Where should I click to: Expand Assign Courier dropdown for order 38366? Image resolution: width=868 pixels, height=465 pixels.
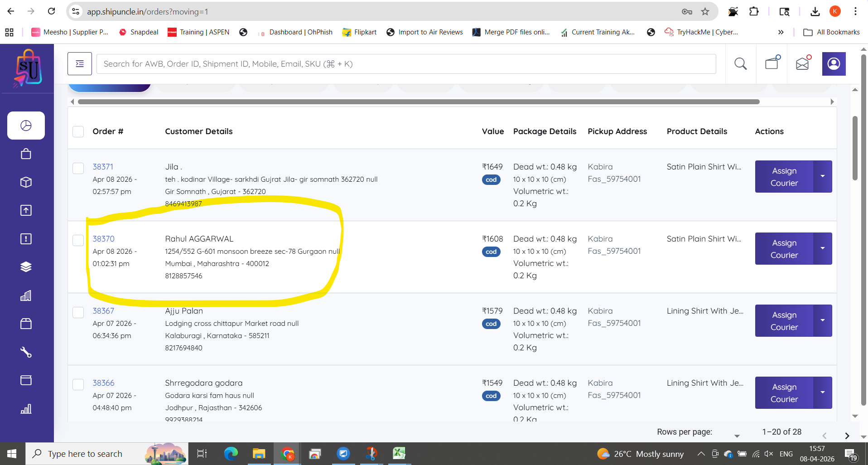tap(823, 392)
